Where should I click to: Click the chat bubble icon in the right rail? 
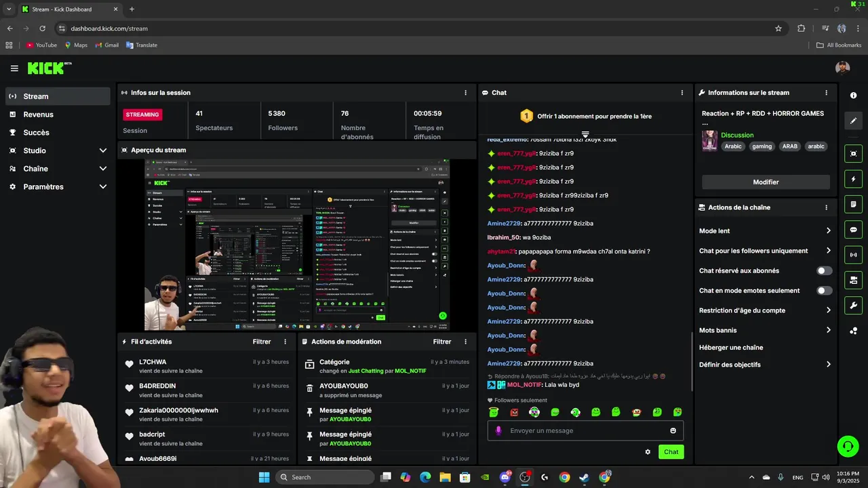coord(853,230)
